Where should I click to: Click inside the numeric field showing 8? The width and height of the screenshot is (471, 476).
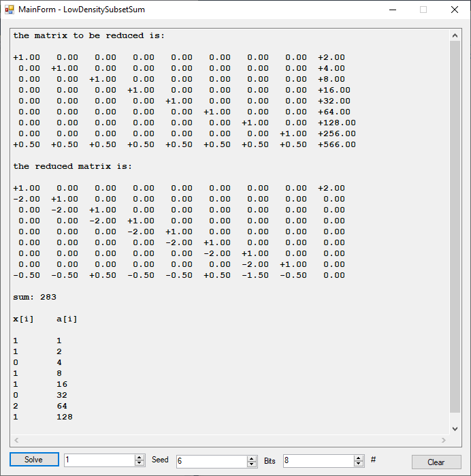tap(318, 461)
